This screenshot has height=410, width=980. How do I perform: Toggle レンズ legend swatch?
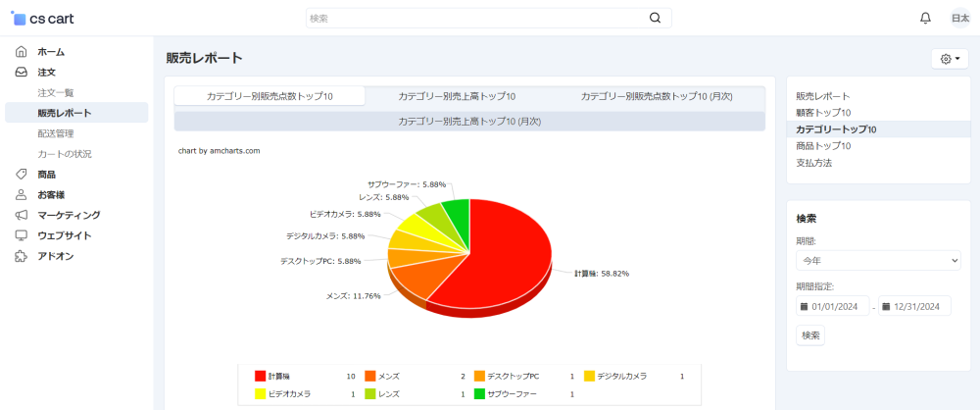pyautogui.click(x=370, y=394)
